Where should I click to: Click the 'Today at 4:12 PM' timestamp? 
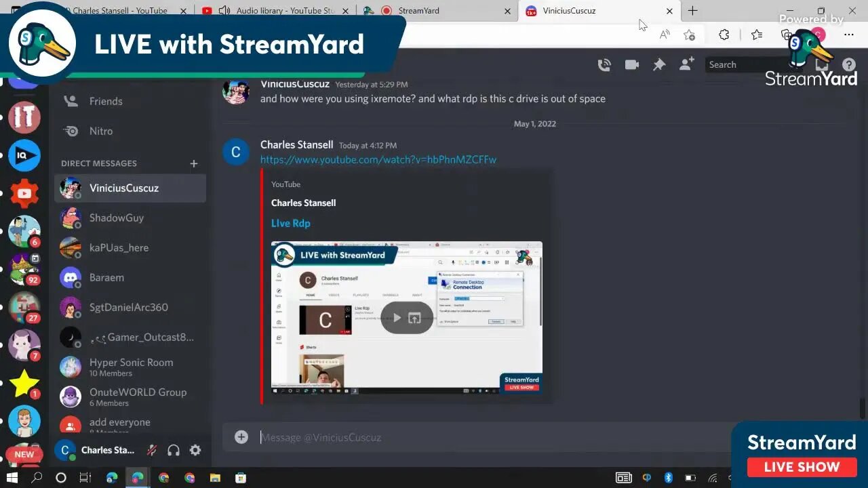(x=368, y=146)
